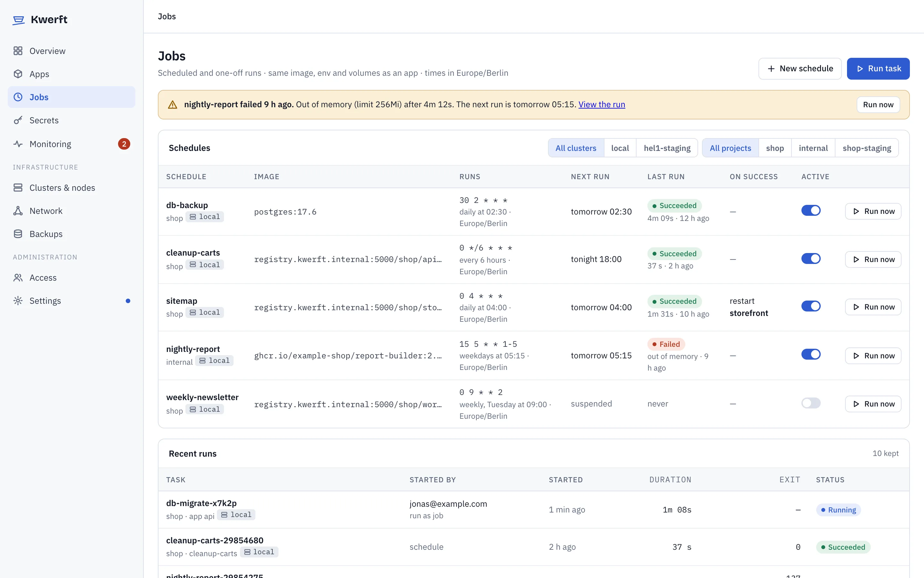Turn off the nightly-report schedule toggle

(811, 355)
